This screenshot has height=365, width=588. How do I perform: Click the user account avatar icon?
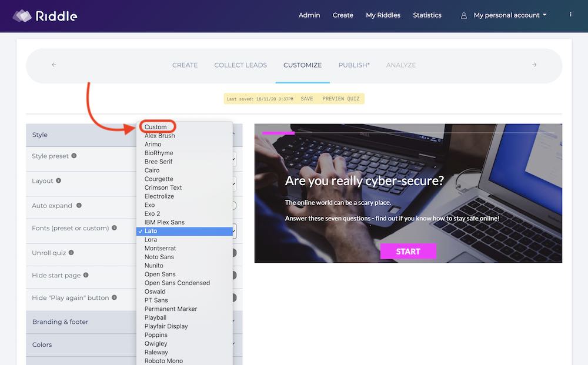pyautogui.click(x=464, y=16)
